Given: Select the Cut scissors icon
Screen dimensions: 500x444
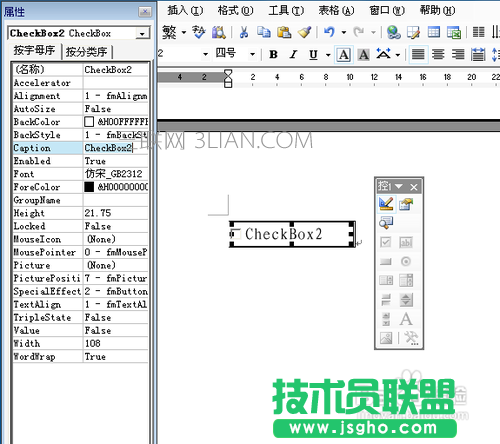Looking at the screenshot, I should pos(244,32).
